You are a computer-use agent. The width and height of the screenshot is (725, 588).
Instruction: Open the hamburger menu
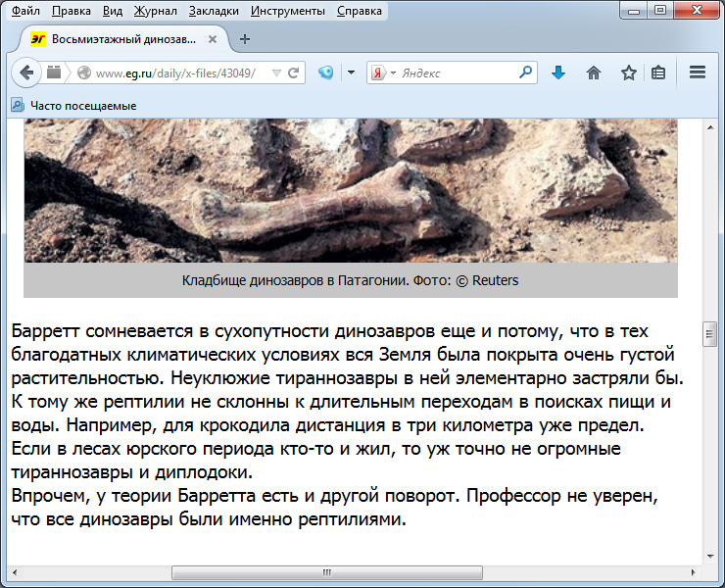(x=698, y=73)
